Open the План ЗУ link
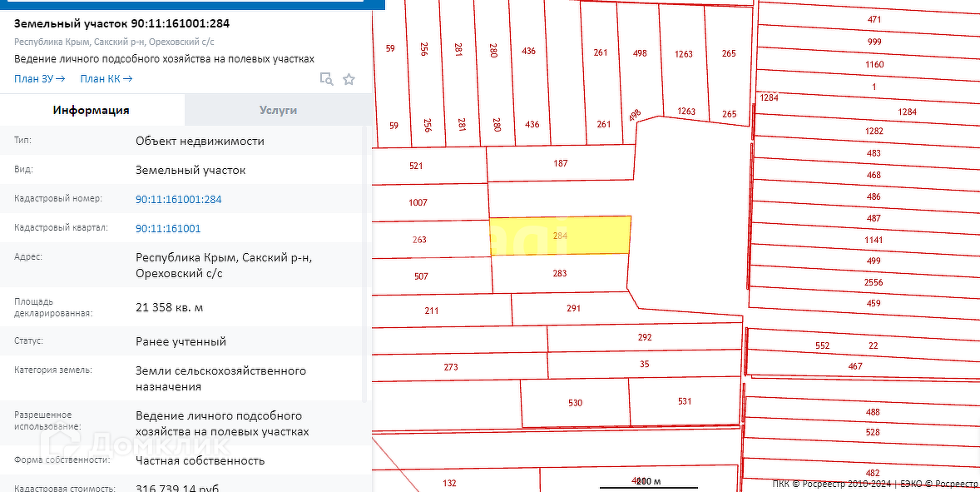Viewport: 980px width, 492px height. tap(39, 79)
